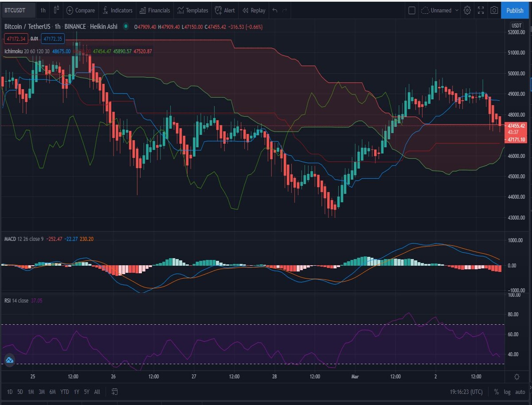Take a chart snapshot with camera icon
This screenshot has width=532, height=405.
494,10
